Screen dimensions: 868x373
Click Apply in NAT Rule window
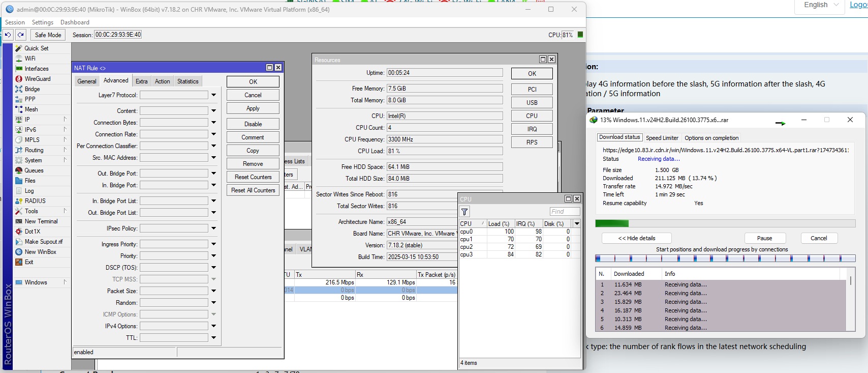(x=253, y=108)
